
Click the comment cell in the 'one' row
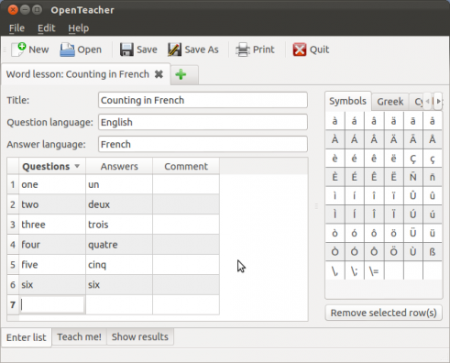pos(186,184)
